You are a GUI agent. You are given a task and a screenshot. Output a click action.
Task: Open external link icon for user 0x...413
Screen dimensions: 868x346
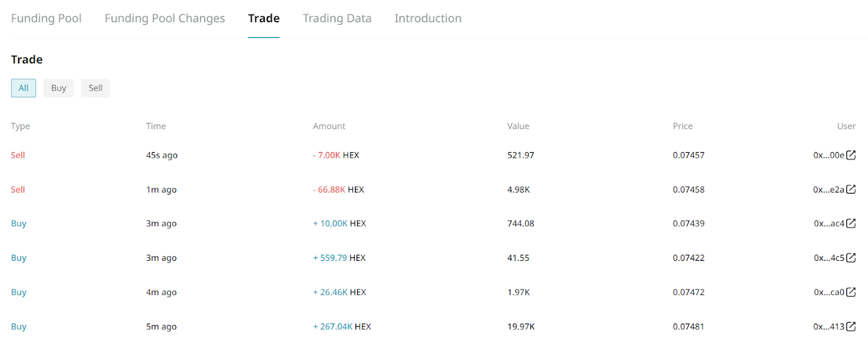pyautogui.click(x=851, y=326)
